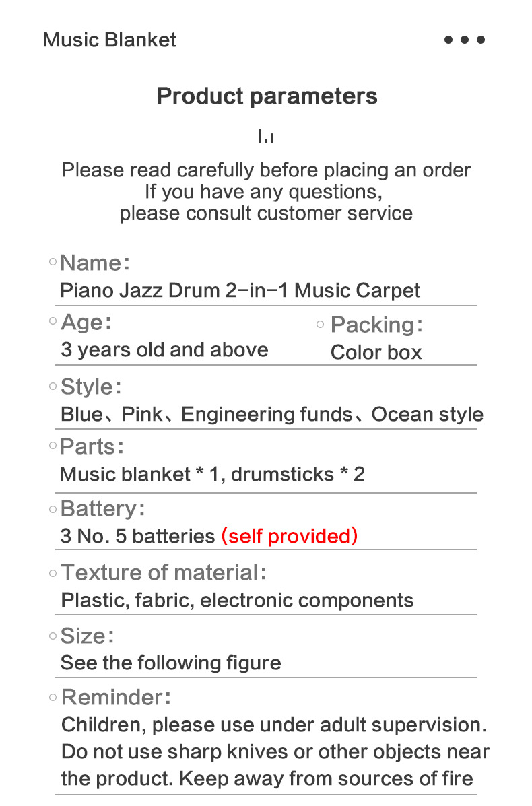Select the Music Blanket page title
The height and width of the screenshot is (806, 532).
coord(109,40)
